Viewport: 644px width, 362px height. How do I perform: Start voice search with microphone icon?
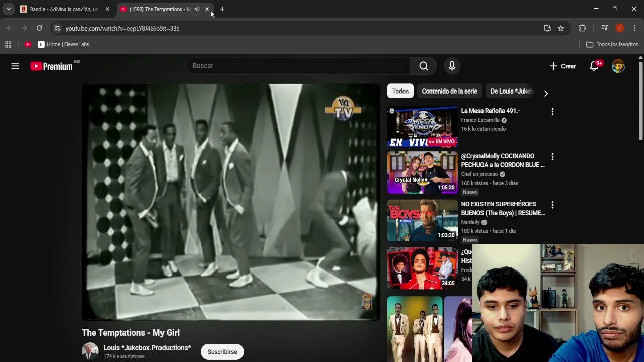tap(452, 66)
